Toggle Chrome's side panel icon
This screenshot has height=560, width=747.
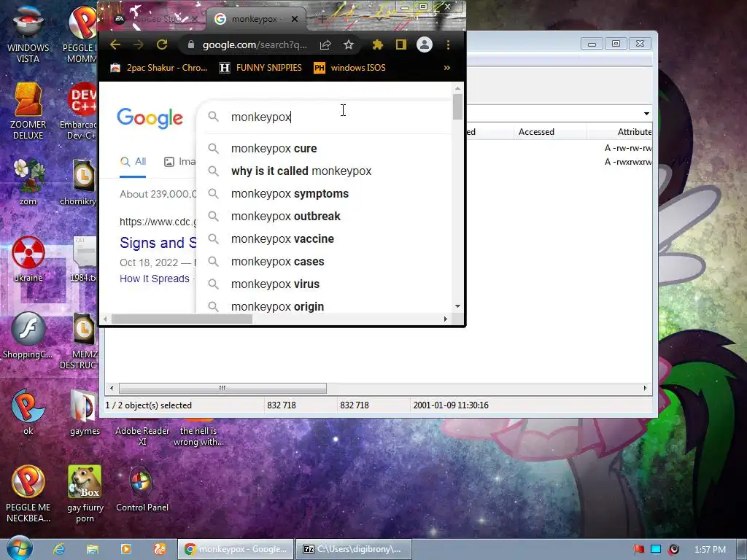point(400,44)
